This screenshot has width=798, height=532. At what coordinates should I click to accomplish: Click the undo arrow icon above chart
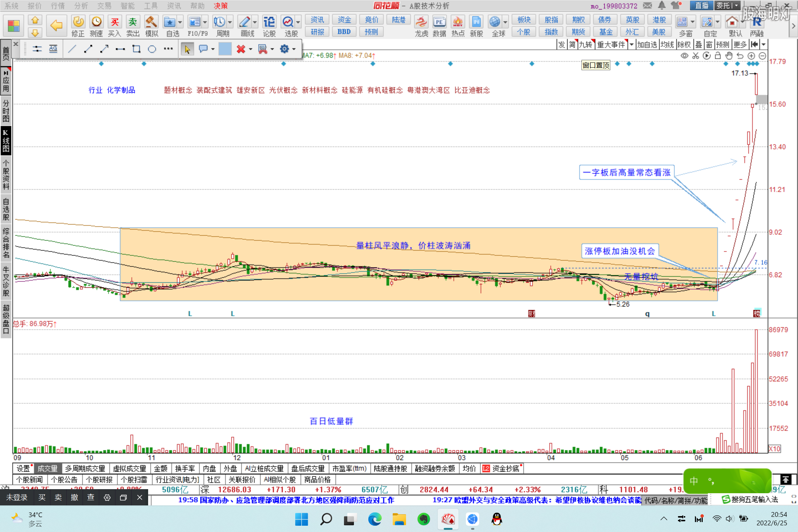(740, 56)
